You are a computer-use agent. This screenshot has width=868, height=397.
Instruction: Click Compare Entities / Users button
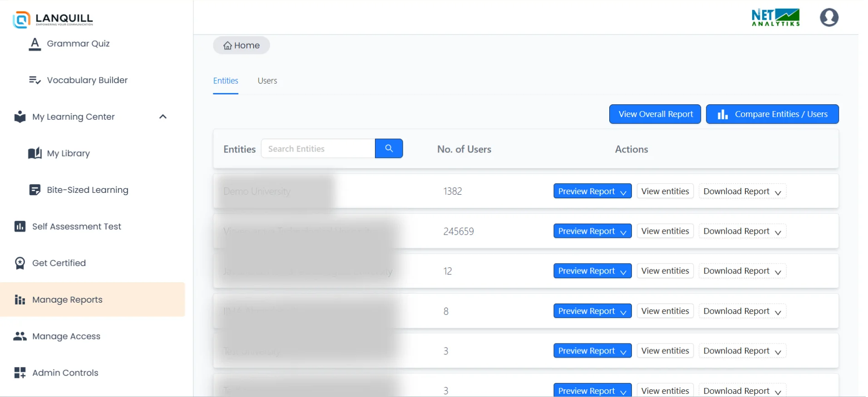coord(772,114)
